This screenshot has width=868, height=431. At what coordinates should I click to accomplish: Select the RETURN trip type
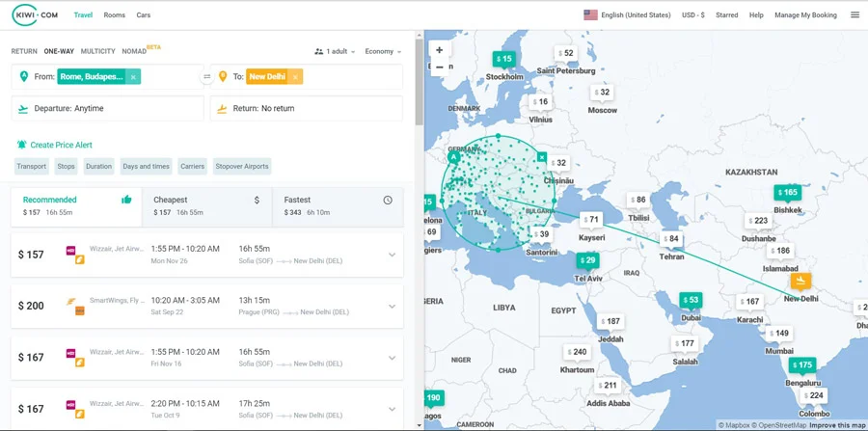(x=24, y=51)
